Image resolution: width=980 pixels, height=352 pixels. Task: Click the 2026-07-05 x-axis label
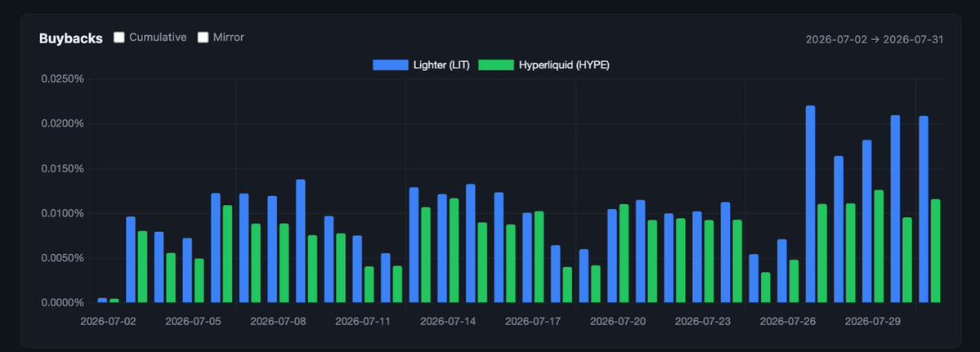pyautogui.click(x=193, y=322)
